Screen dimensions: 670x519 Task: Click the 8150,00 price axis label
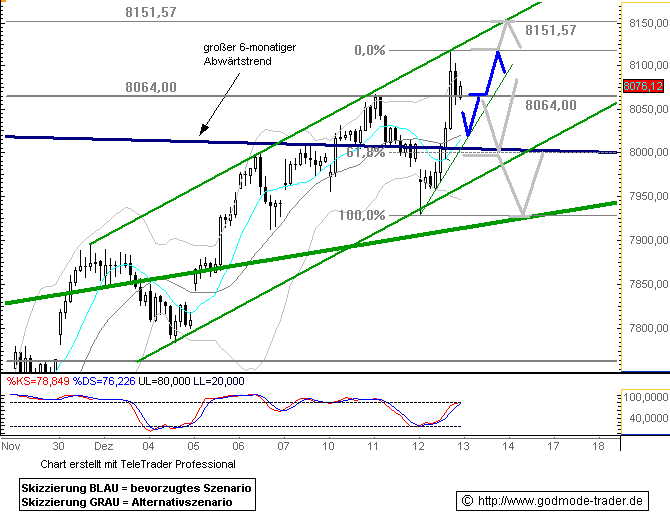[649, 23]
